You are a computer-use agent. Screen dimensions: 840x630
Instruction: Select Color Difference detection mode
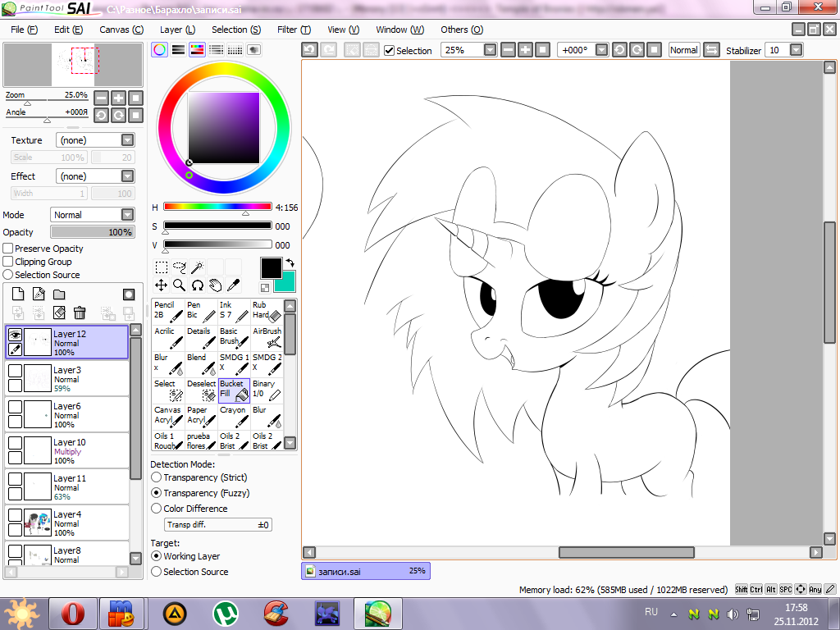(x=157, y=509)
